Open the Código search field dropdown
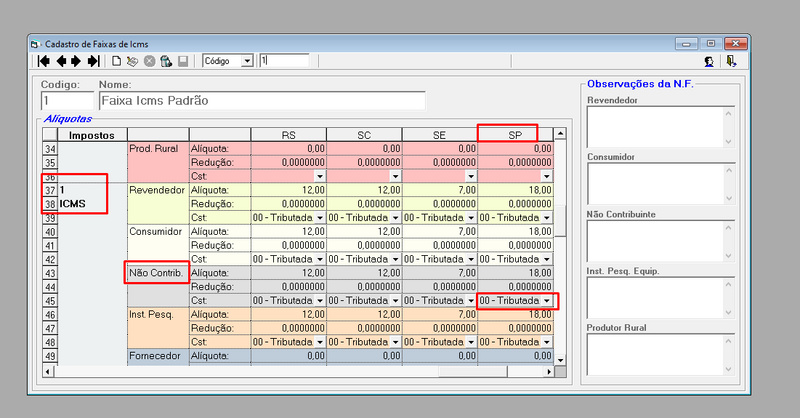 click(247, 61)
